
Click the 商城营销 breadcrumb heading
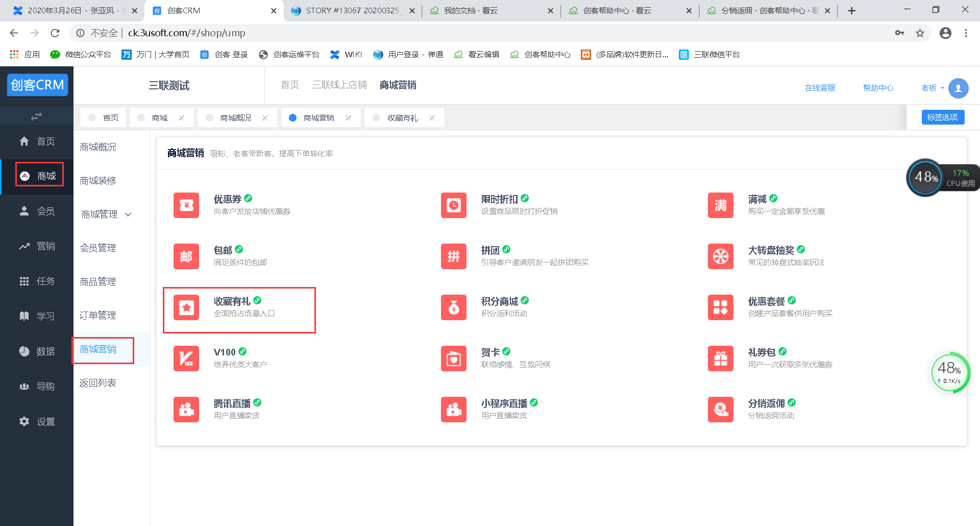click(x=398, y=85)
